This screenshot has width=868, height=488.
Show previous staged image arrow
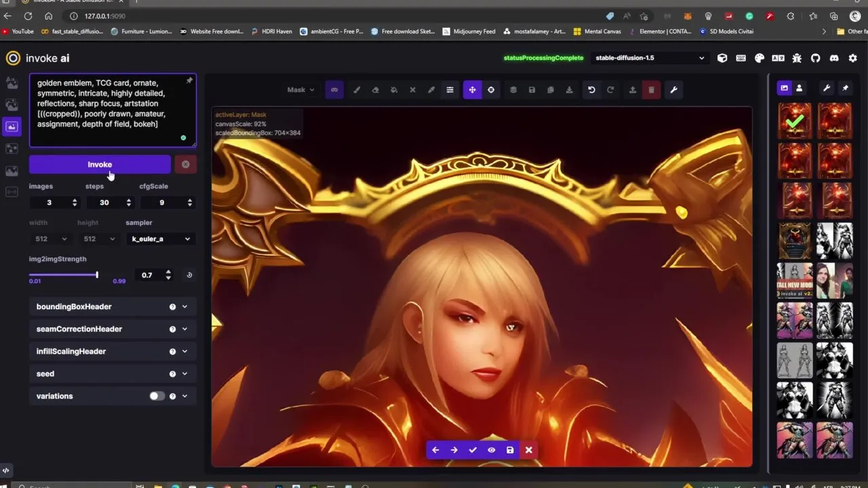435,450
